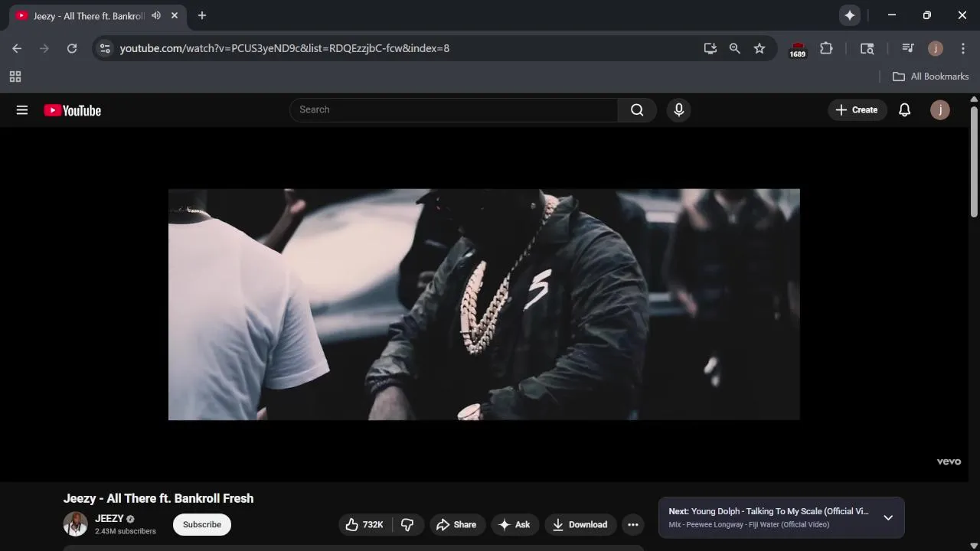Restore down the Chrome window
The width and height of the screenshot is (980, 551).
pos(926,15)
